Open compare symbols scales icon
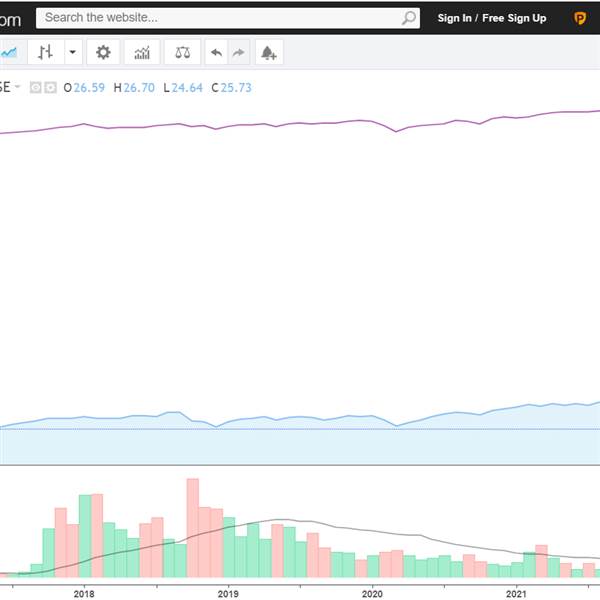 [x=182, y=52]
